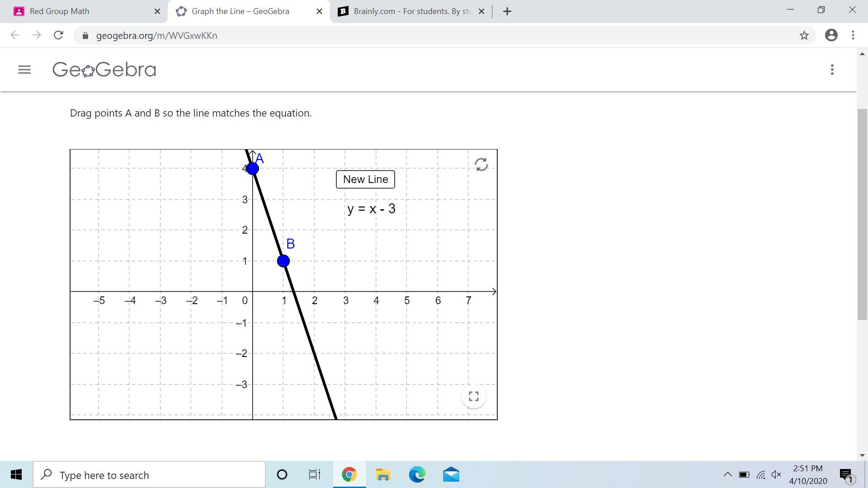Image resolution: width=868 pixels, height=488 pixels.
Task: Click the New Line button
Action: coord(365,179)
